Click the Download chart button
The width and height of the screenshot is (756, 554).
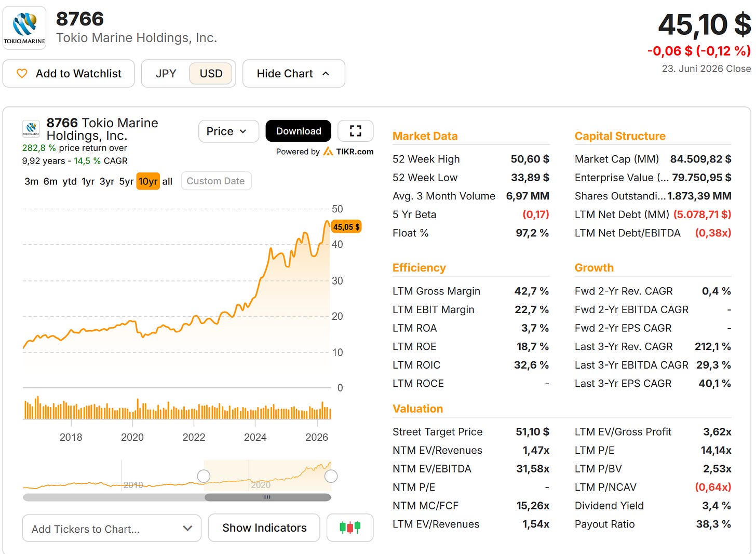point(299,131)
